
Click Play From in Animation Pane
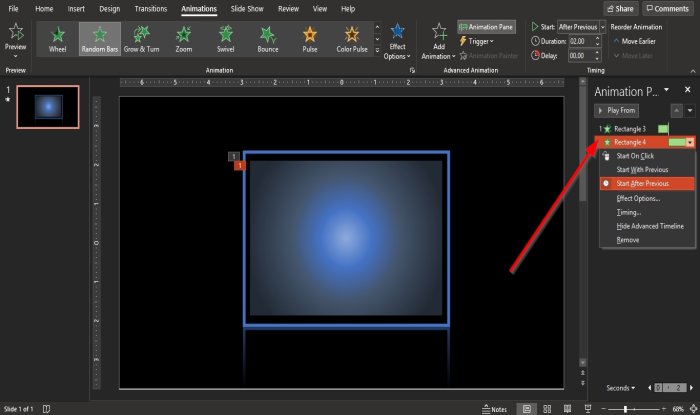pos(617,110)
